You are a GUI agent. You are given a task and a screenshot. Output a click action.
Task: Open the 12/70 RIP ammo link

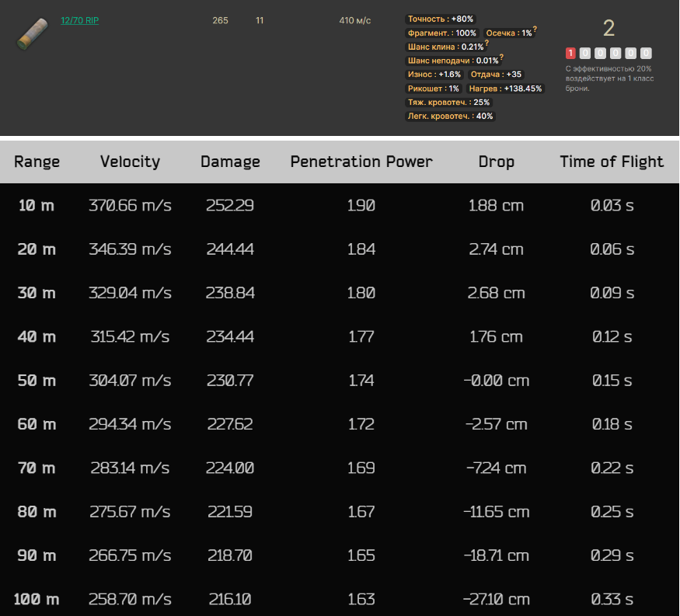[79, 20]
